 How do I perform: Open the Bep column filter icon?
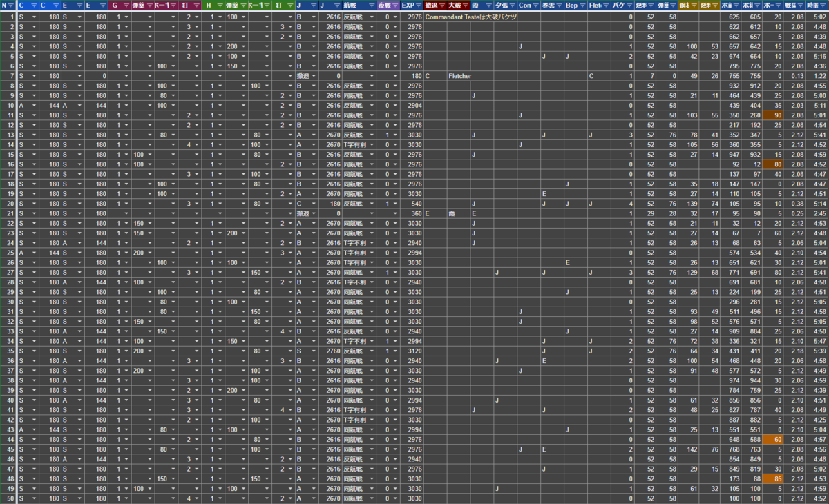coord(583,6)
